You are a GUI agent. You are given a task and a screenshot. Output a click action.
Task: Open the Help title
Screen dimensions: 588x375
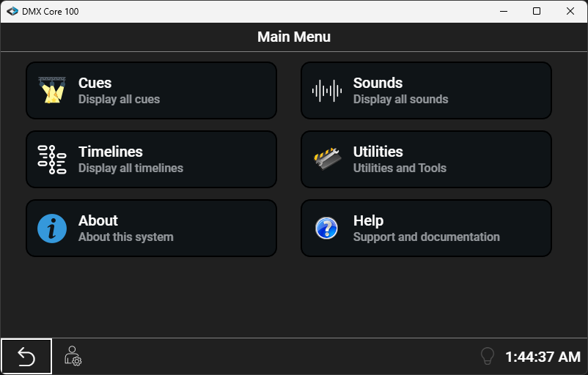click(x=368, y=220)
